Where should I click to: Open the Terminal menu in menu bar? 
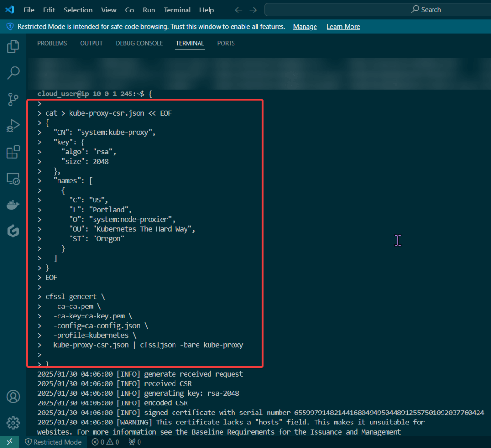pos(177,10)
